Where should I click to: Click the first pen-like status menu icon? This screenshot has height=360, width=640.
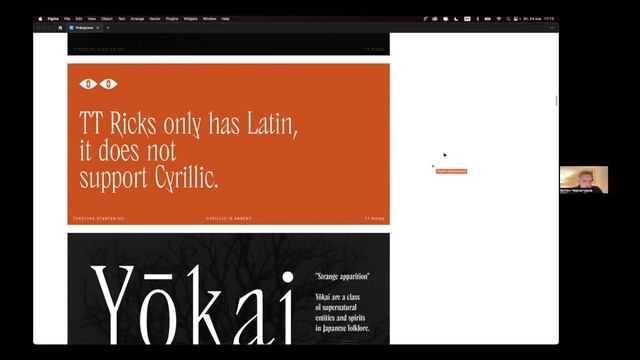pyautogui.click(x=425, y=19)
